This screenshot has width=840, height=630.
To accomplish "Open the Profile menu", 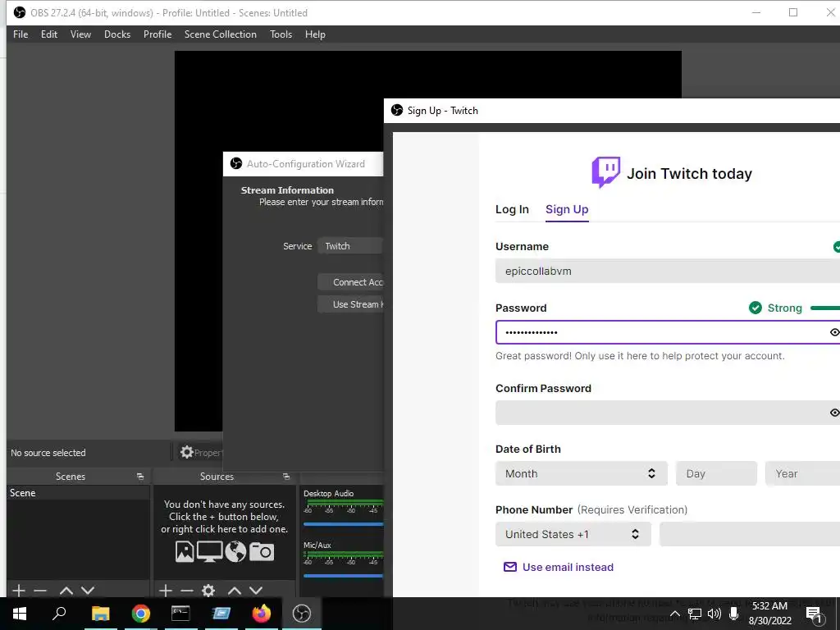I will 157,34.
